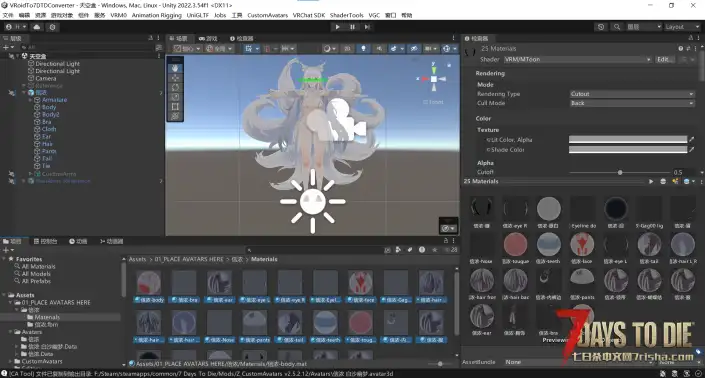Open the draw mode shading dropdown
This screenshot has height=378, width=705.
329,49
